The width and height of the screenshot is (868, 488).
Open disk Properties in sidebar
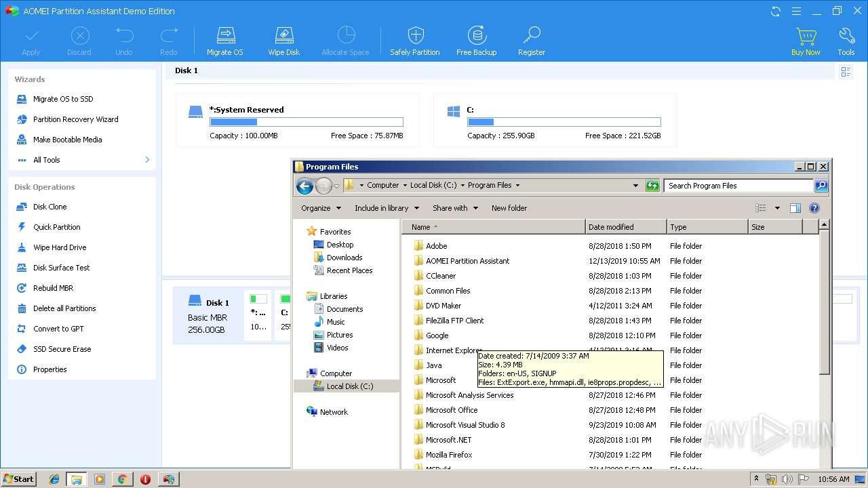click(50, 369)
